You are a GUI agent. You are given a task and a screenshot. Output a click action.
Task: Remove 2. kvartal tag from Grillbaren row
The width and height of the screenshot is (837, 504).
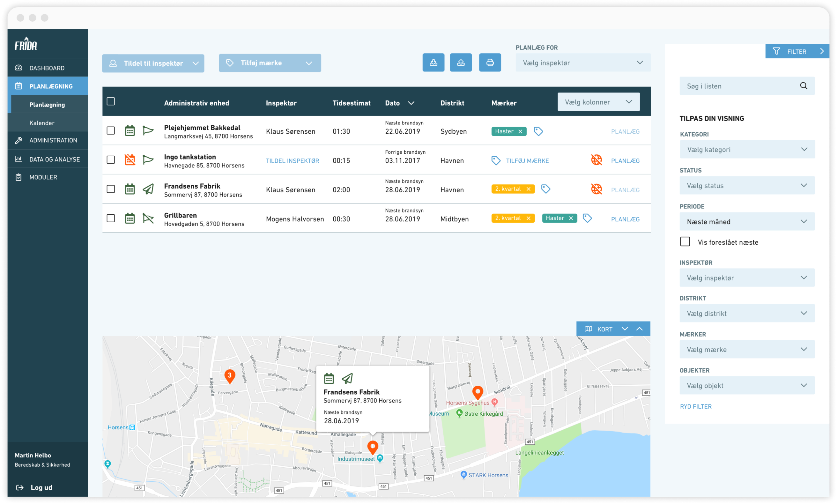(x=528, y=218)
